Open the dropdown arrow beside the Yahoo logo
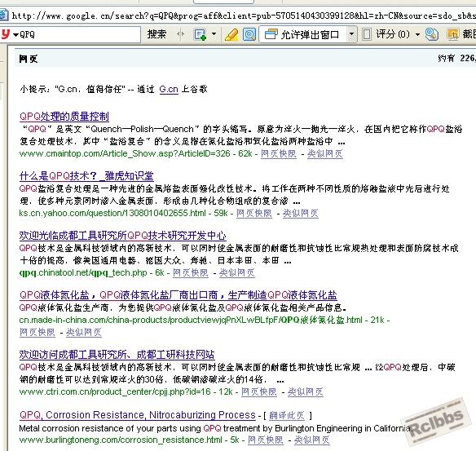Screen dimensions: 476x451 point(15,35)
